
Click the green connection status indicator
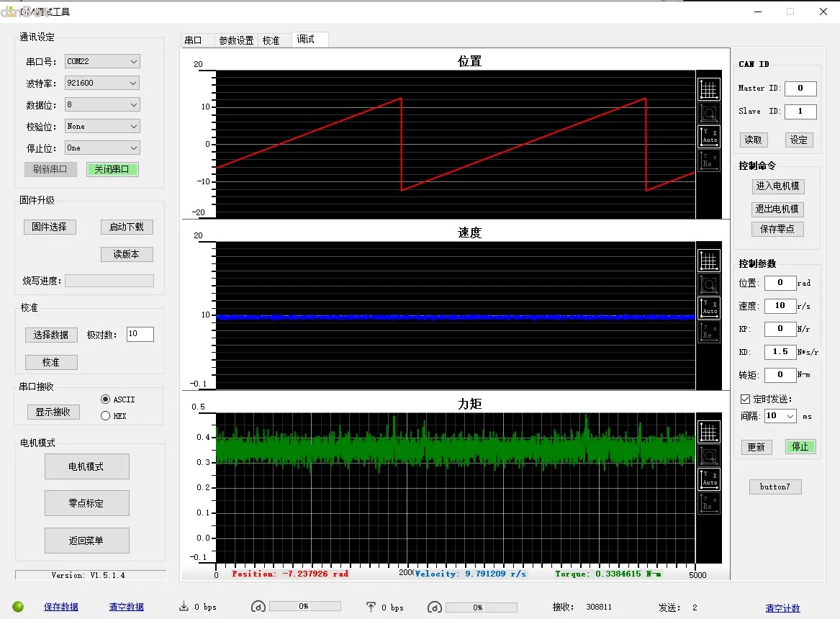point(18,607)
